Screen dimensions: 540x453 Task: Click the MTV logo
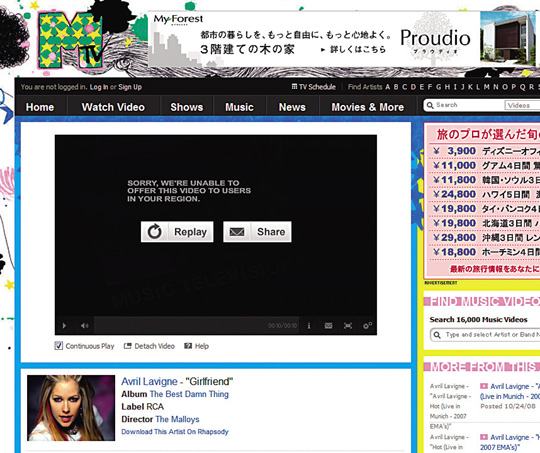[x=71, y=40]
